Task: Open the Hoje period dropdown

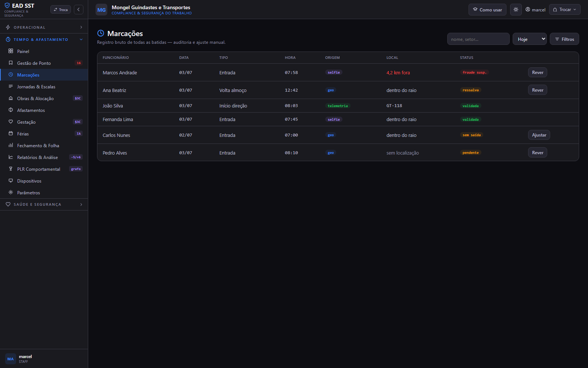Action: (530, 39)
